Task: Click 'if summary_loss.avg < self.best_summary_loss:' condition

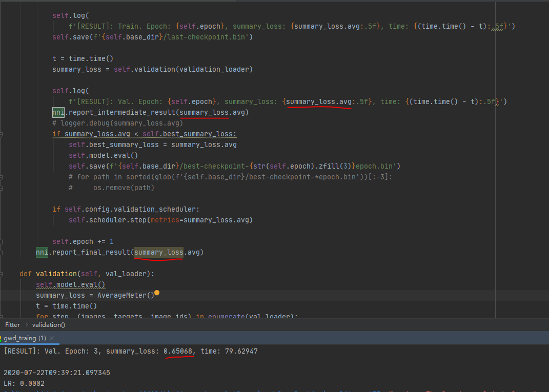Action: [144, 134]
